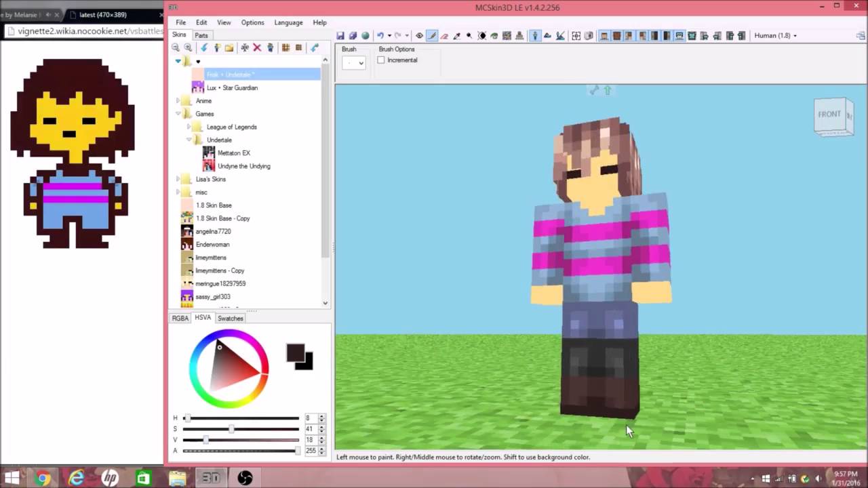The height and width of the screenshot is (488, 868).
Task: Click the blue fetch skin icon
Action: pyautogui.click(x=314, y=47)
